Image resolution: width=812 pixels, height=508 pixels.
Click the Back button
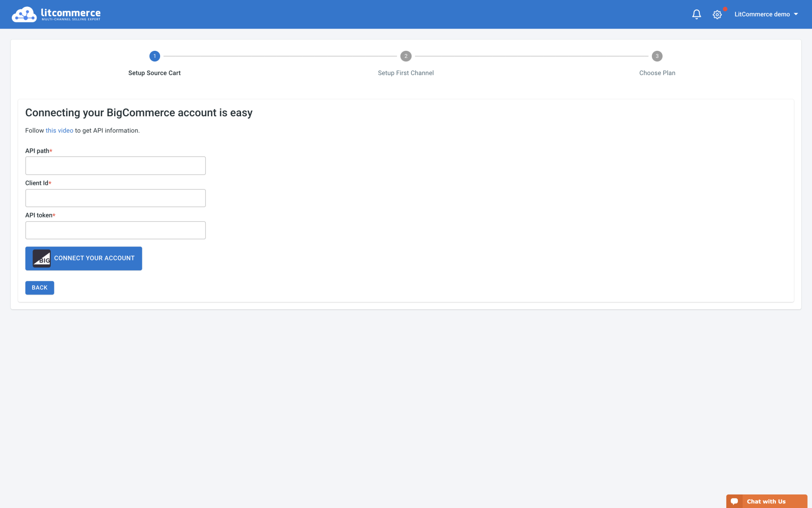[40, 288]
